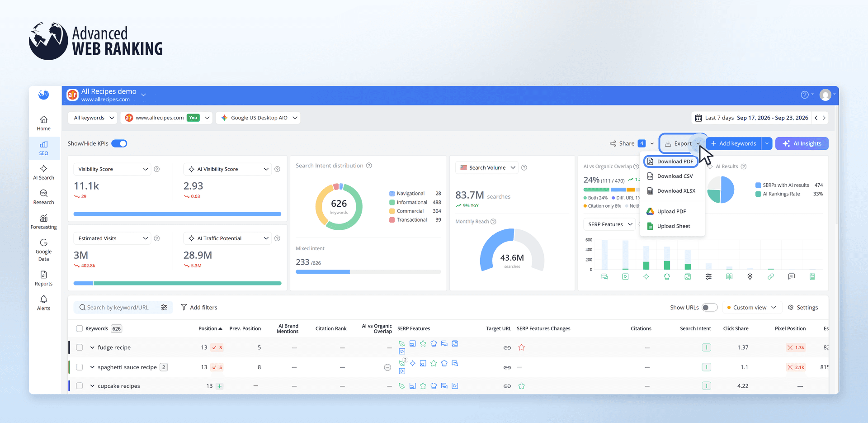Click the star icon in fudge recipe changes
This screenshot has width=868, height=423.
[522, 348]
